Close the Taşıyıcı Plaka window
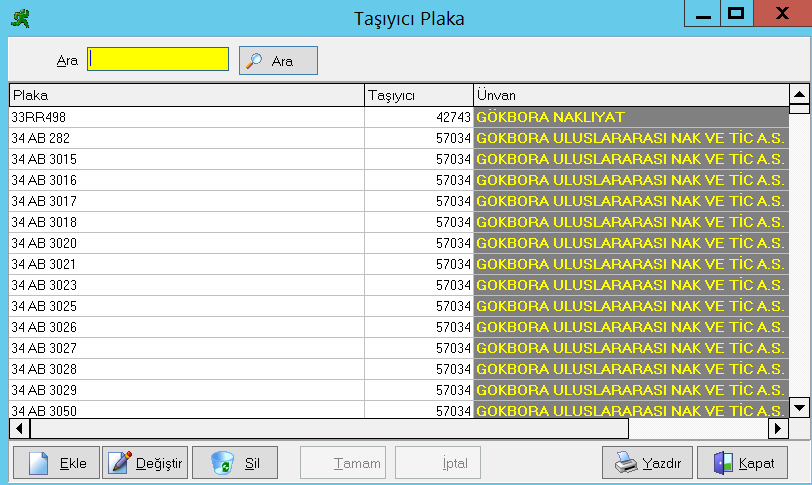The height and width of the screenshot is (485, 812). click(x=782, y=14)
